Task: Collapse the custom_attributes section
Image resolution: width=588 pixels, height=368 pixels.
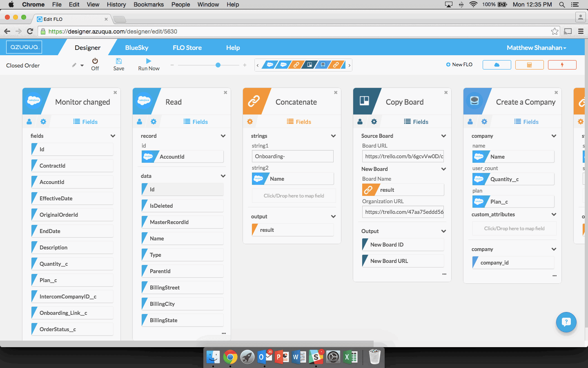Action: (554, 214)
